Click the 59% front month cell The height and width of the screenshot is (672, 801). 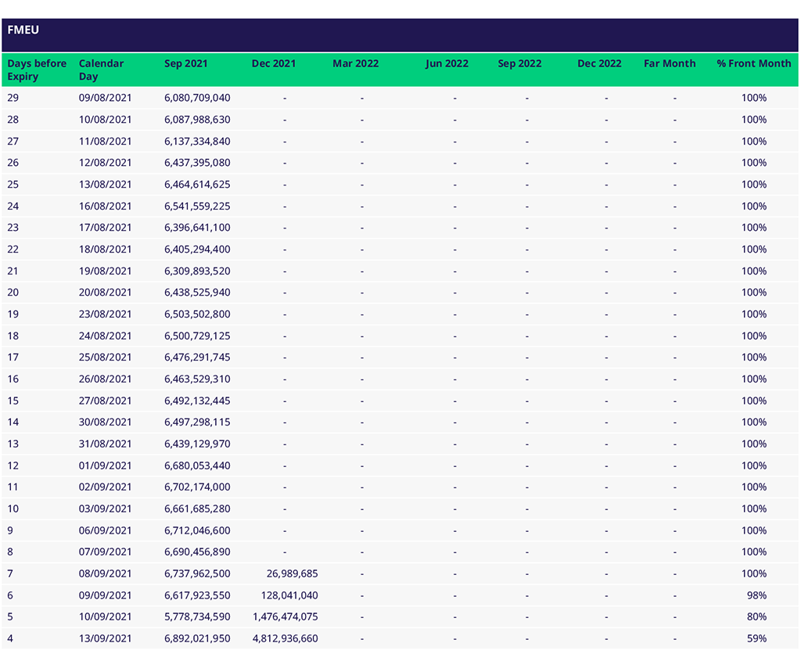[756, 638]
